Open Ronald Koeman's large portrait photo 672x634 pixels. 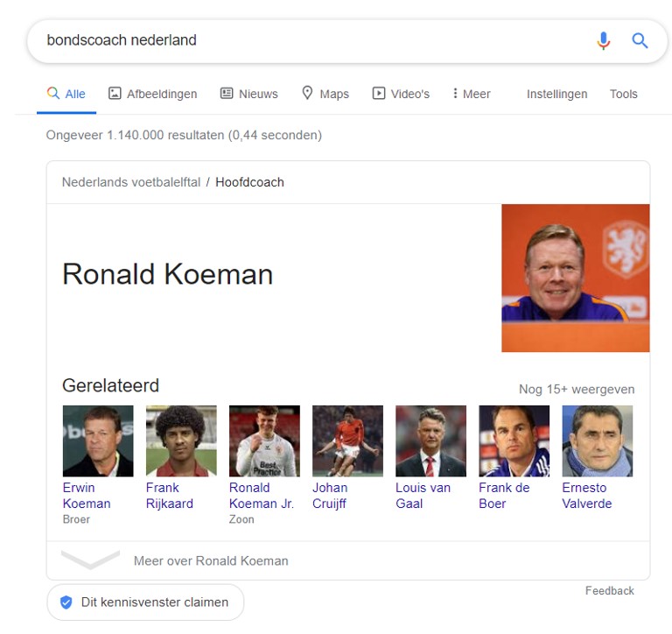tap(575, 278)
